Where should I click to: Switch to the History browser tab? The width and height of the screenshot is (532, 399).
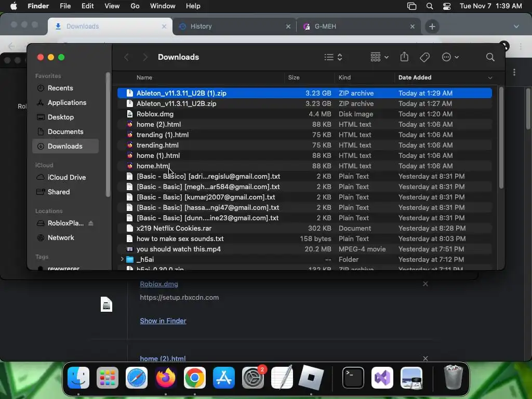click(234, 26)
